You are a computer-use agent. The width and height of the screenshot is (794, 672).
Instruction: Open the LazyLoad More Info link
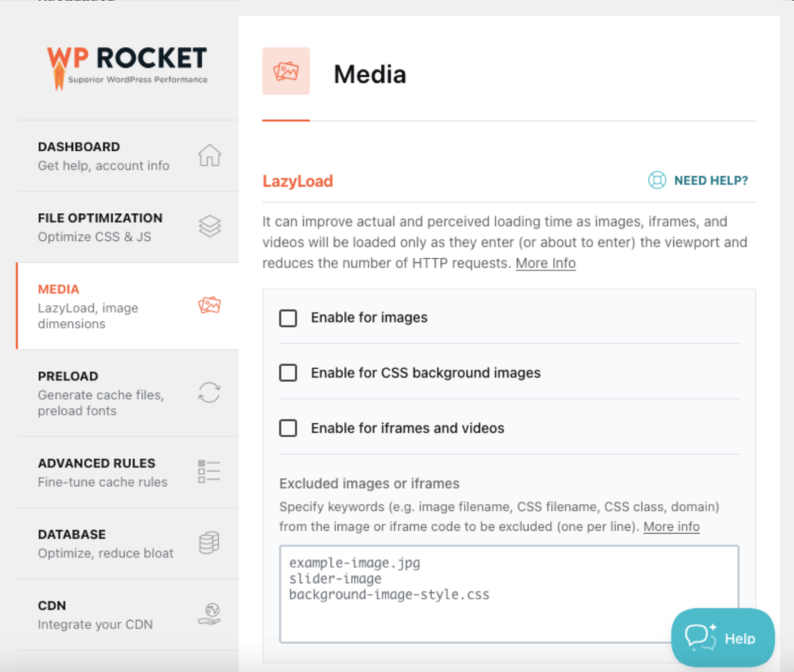pos(546,263)
